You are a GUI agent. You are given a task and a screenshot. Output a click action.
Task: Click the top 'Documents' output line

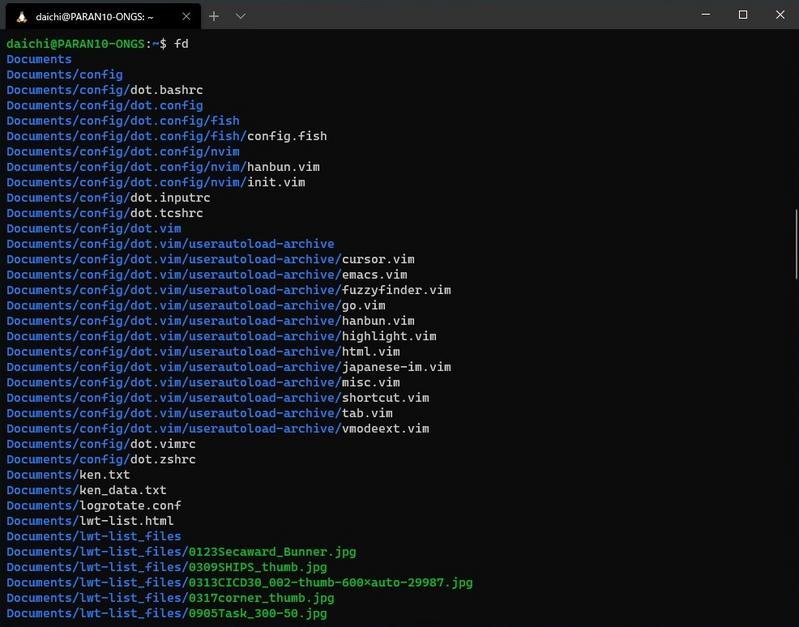point(39,59)
